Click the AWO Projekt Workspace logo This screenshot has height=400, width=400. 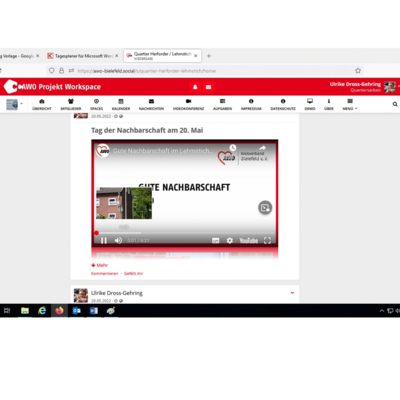click(52, 87)
